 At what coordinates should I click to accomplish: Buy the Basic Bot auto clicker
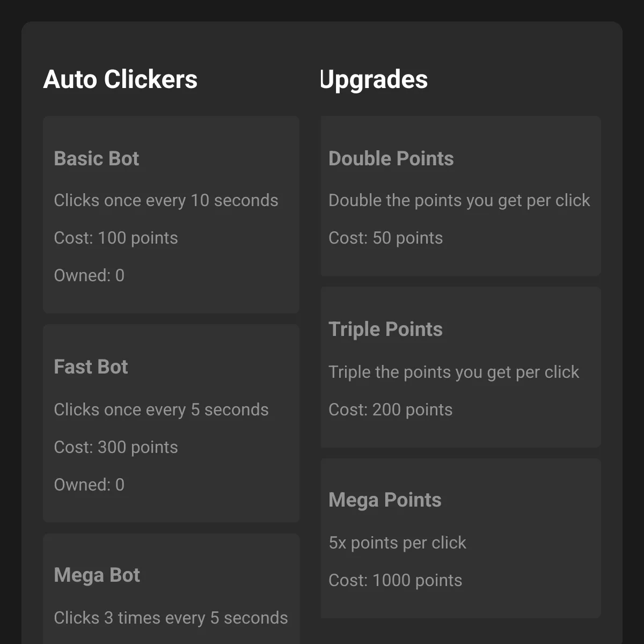(x=171, y=215)
